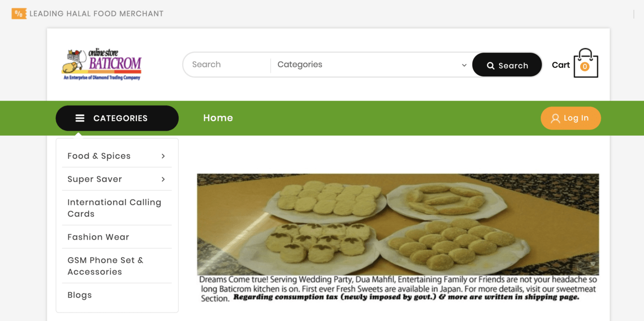Toggle the black CATEGORIES menu button

tap(117, 118)
